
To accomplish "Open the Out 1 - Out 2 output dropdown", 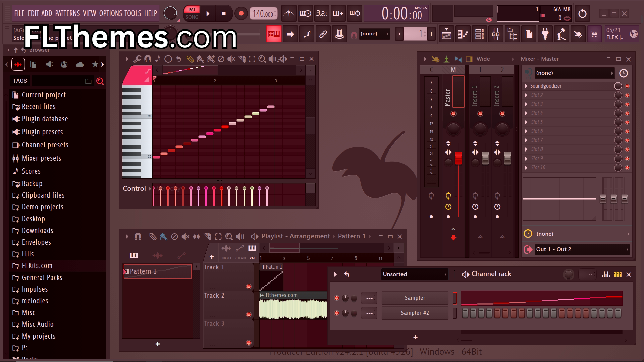I will (582, 249).
